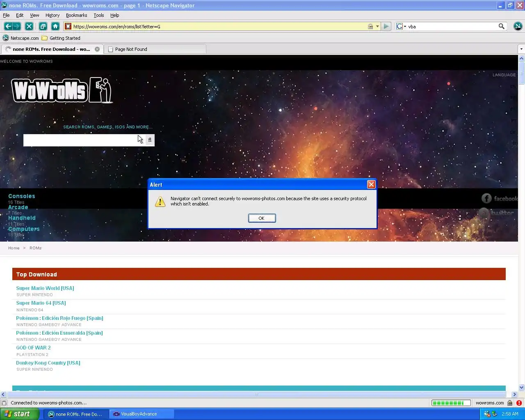Image resolution: width=525 pixels, height=420 pixels.
Task: Open the Getting Started bookmark folder
Action: point(61,38)
